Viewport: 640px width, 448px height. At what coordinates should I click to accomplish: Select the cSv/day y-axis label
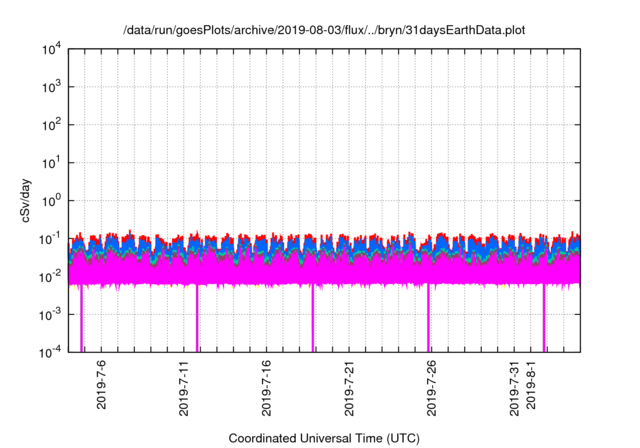click(26, 200)
